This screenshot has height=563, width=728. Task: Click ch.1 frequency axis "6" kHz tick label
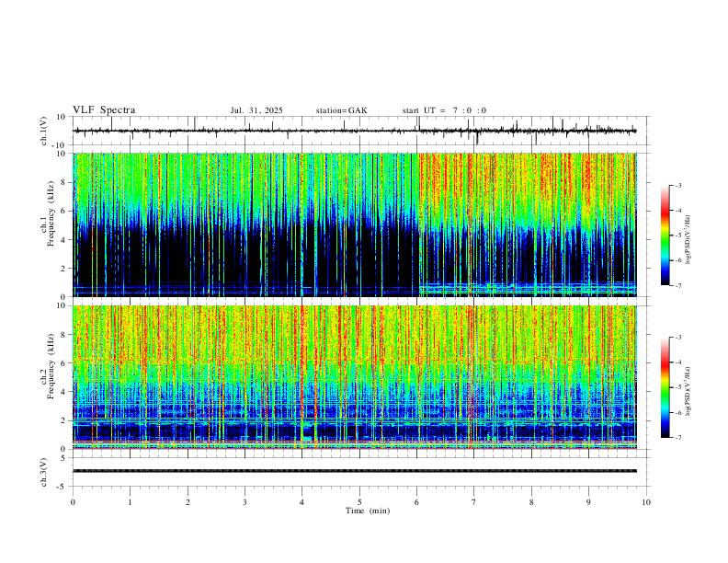[64, 211]
